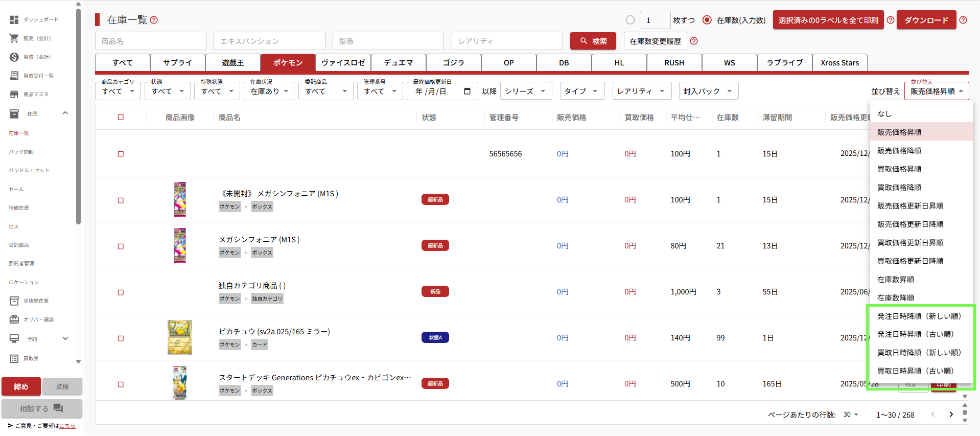Expand the レアリティ filter dropdown
Viewport: 980px width, 436px height.
click(641, 91)
